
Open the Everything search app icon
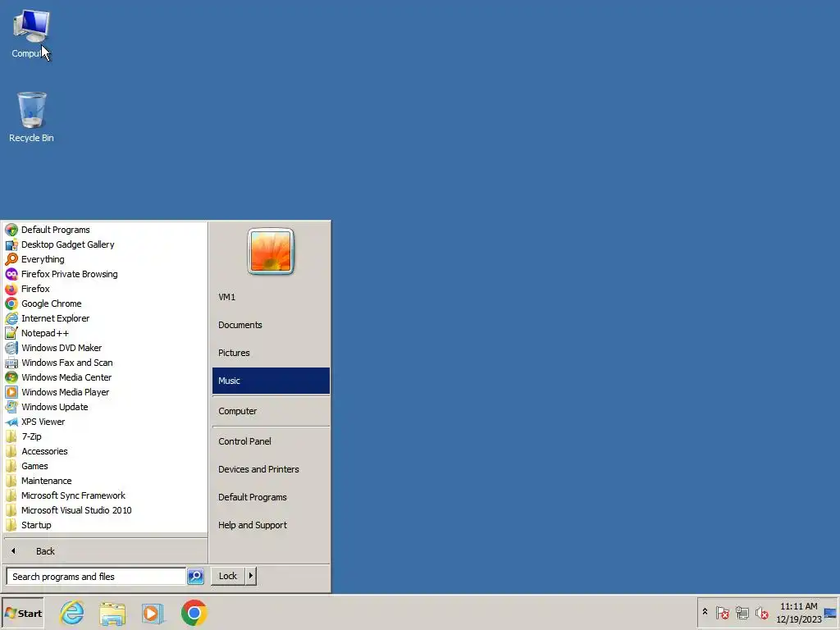[11, 259]
